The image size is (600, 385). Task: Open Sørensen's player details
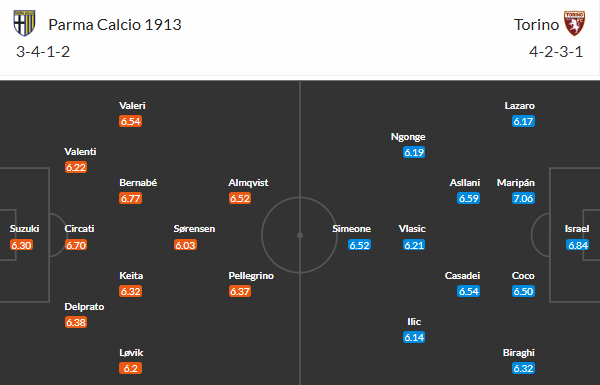click(x=194, y=229)
